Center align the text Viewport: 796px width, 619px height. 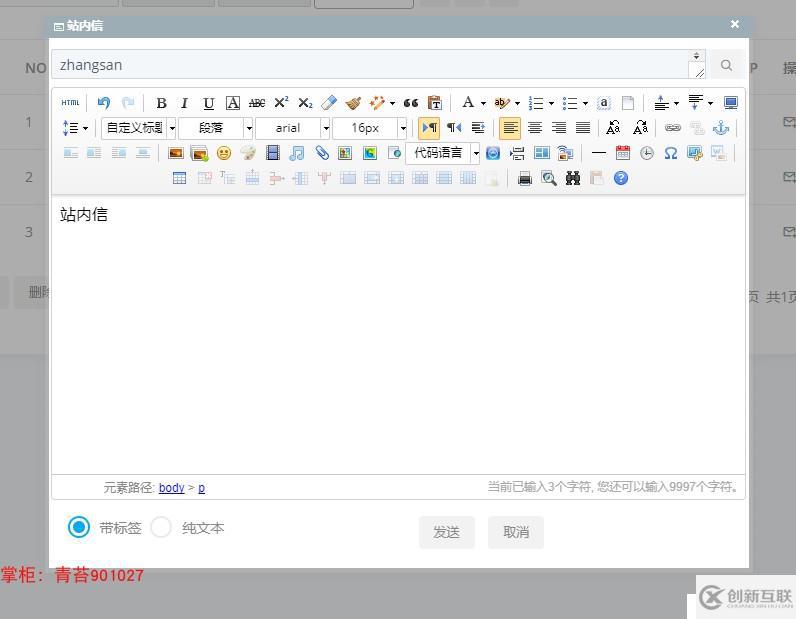[x=535, y=128]
